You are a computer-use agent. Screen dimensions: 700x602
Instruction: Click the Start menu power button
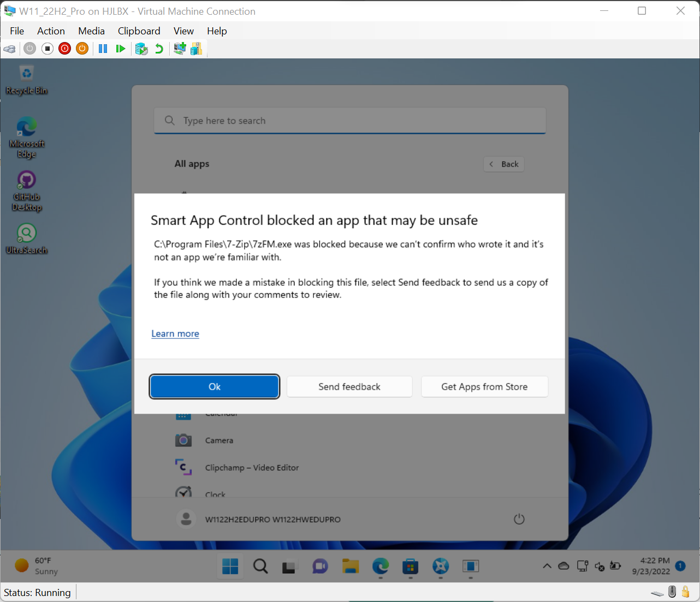519,519
